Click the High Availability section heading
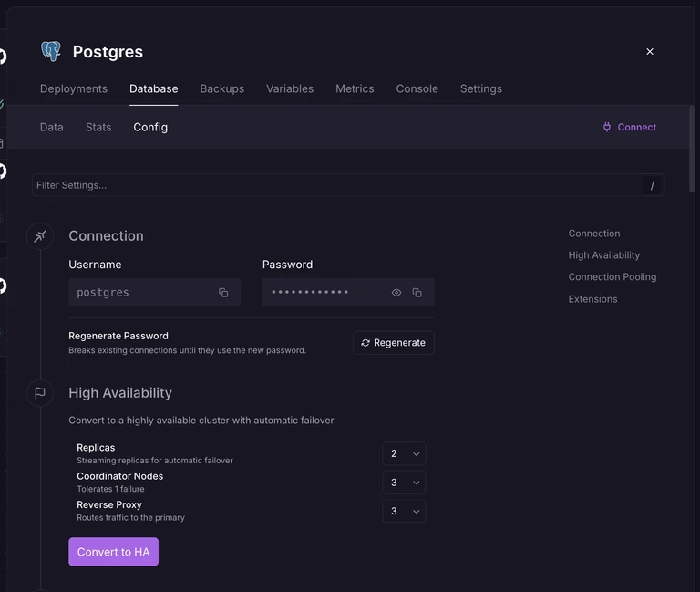 point(120,393)
